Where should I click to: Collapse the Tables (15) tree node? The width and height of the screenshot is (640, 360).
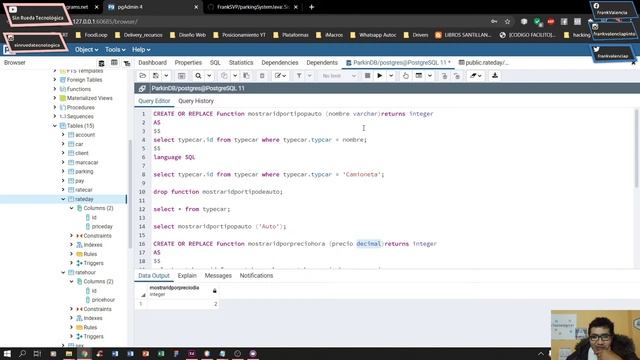coord(55,126)
